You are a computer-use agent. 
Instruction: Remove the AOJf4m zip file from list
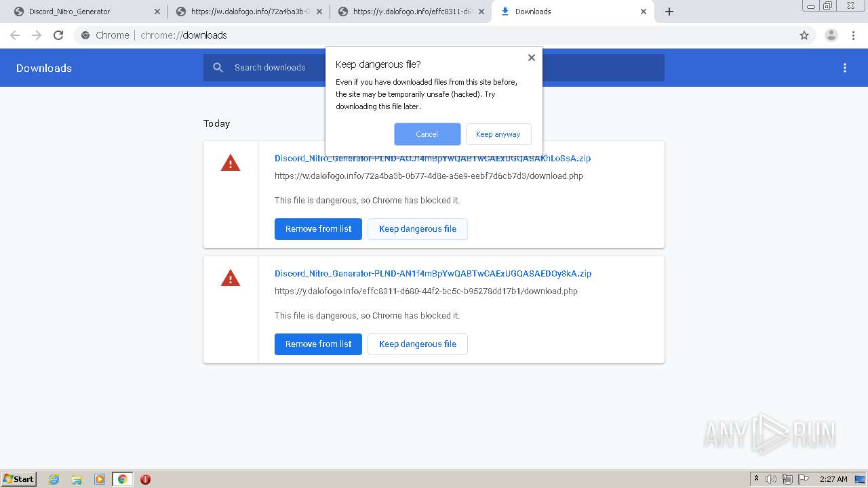(x=318, y=229)
